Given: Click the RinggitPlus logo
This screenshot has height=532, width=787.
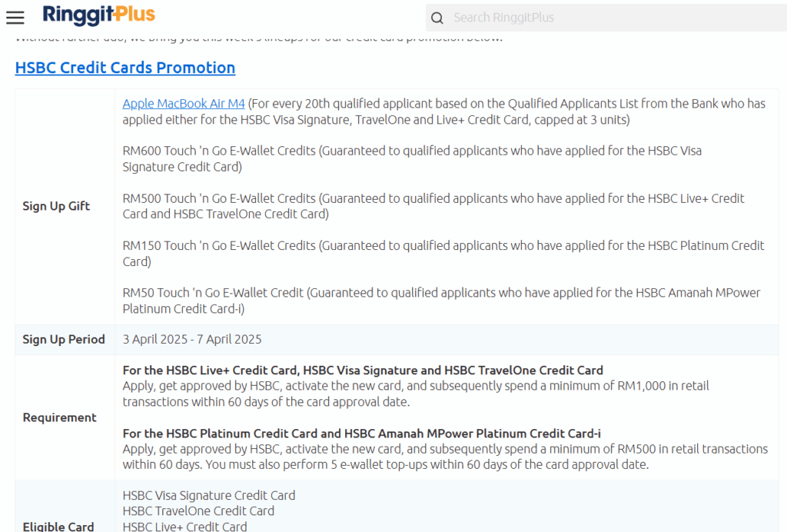Looking at the screenshot, I should (x=99, y=15).
